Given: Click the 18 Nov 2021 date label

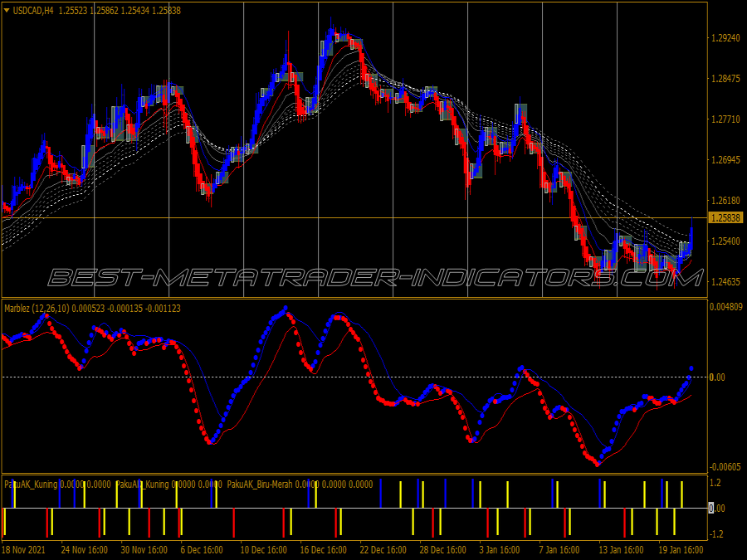Looking at the screenshot, I should pyautogui.click(x=24, y=549).
